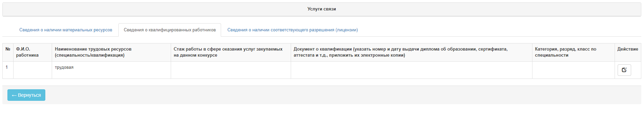Click the row number 1 link
This screenshot has height=122, width=644.
(x=6, y=67)
